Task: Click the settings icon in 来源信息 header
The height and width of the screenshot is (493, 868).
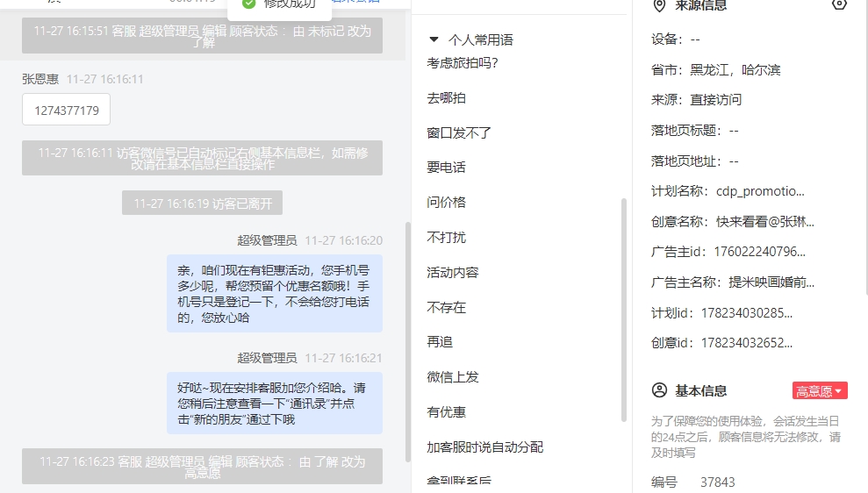Action: [x=839, y=4]
